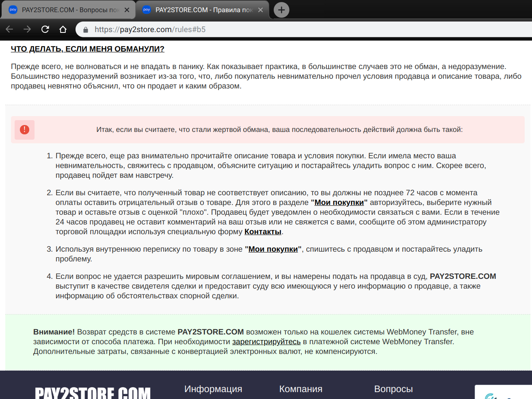Click the bold PAY2STORE.COM text in step 4
532x399 pixels.
tap(463, 276)
